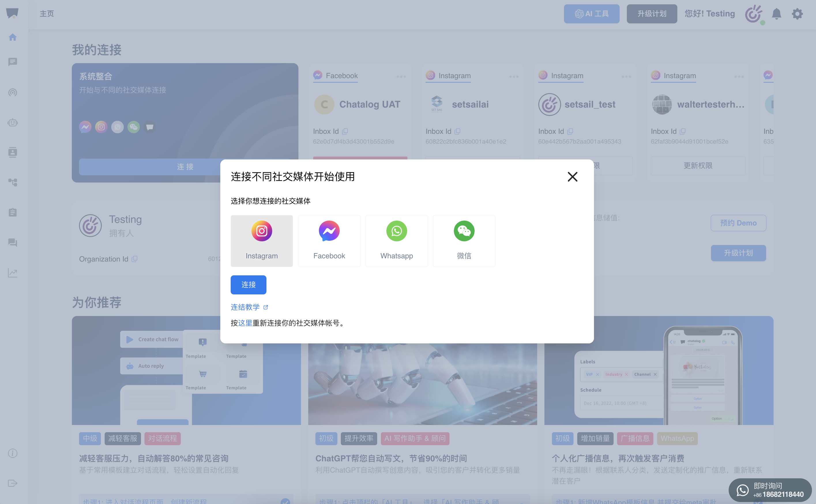Select the Facebook Messenger option in the dialog
Viewport: 816px width, 504px height.
329,241
